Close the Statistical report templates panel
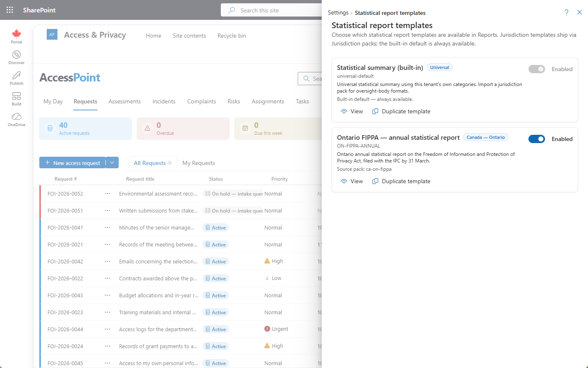Viewport: 588px width, 368px height. click(x=580, y=12)
